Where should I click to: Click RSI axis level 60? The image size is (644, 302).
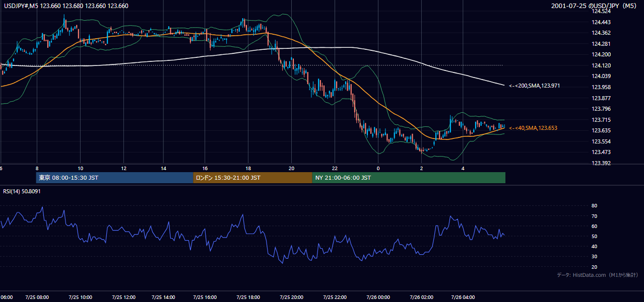pyautogui.click(x=595, y=226)
